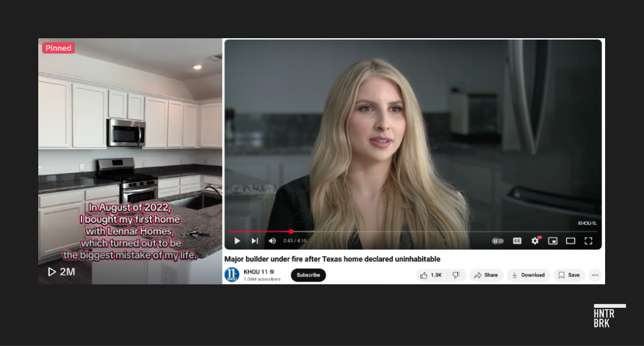Screen dimensions: 644x346
Task: Select the 2M play count
Action: [62, 271]
